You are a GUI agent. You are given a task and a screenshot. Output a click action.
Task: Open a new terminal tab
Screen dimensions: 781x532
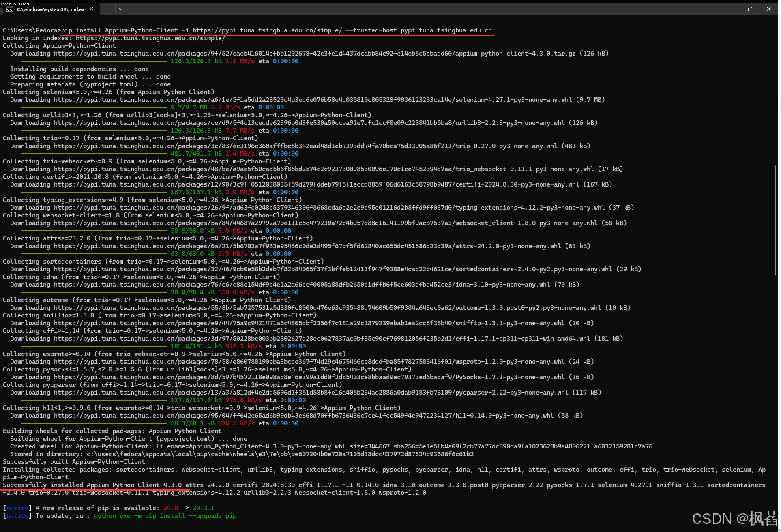pos(109,9)
